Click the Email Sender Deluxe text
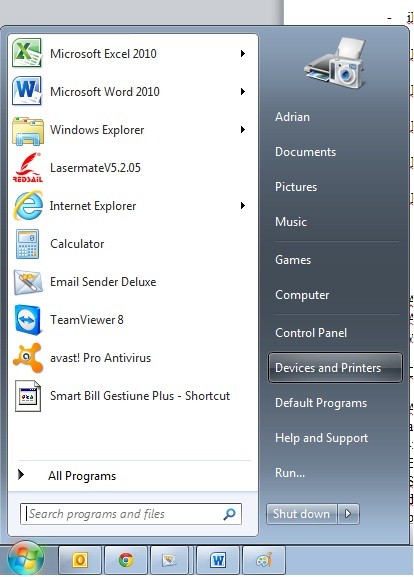 (x=103, y=282)
